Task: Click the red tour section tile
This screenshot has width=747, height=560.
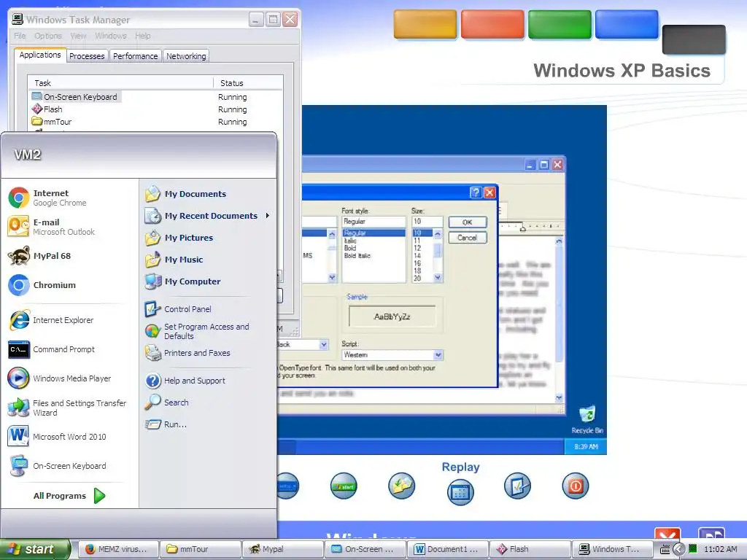Action: pyautogui.click(x=492, y=24)
